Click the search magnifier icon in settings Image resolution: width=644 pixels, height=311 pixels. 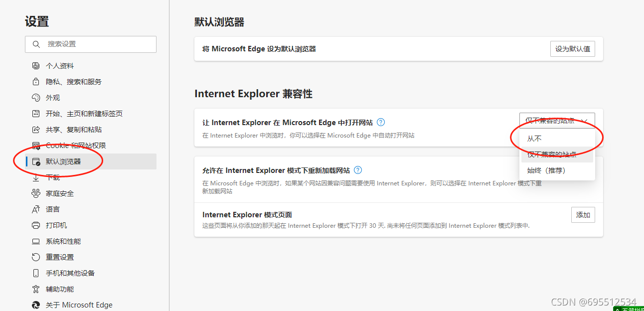36,44
